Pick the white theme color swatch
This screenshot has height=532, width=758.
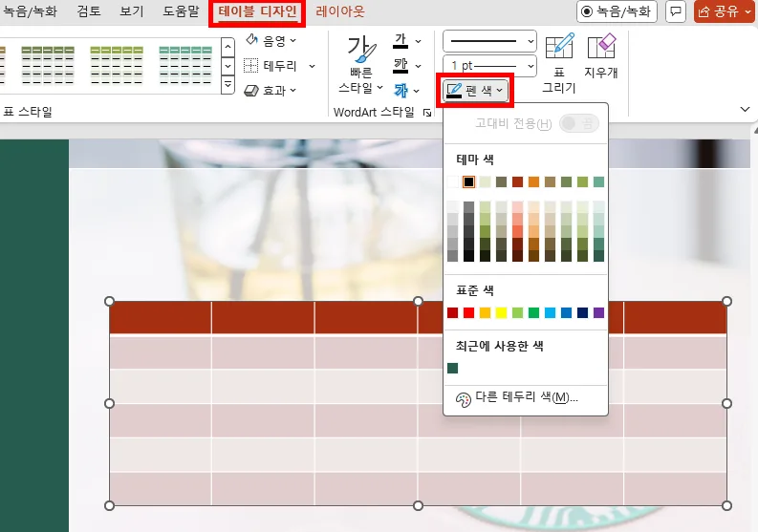click(452, 181)
